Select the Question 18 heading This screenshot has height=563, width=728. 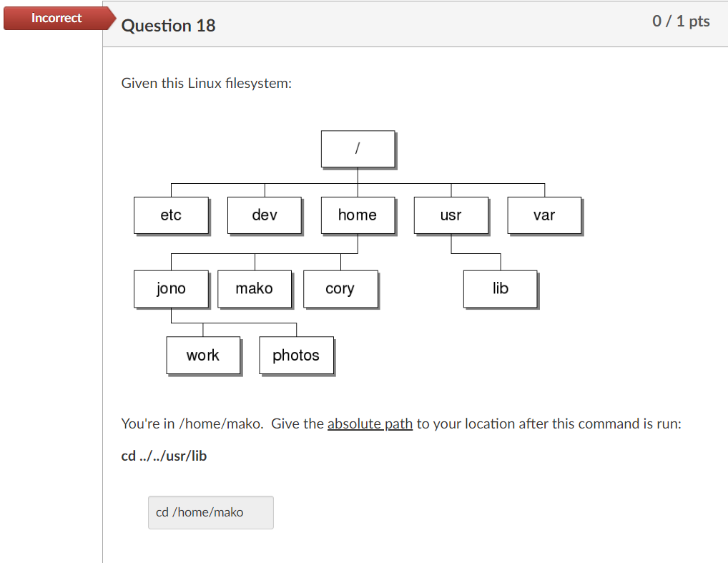(x=168, y=25)
